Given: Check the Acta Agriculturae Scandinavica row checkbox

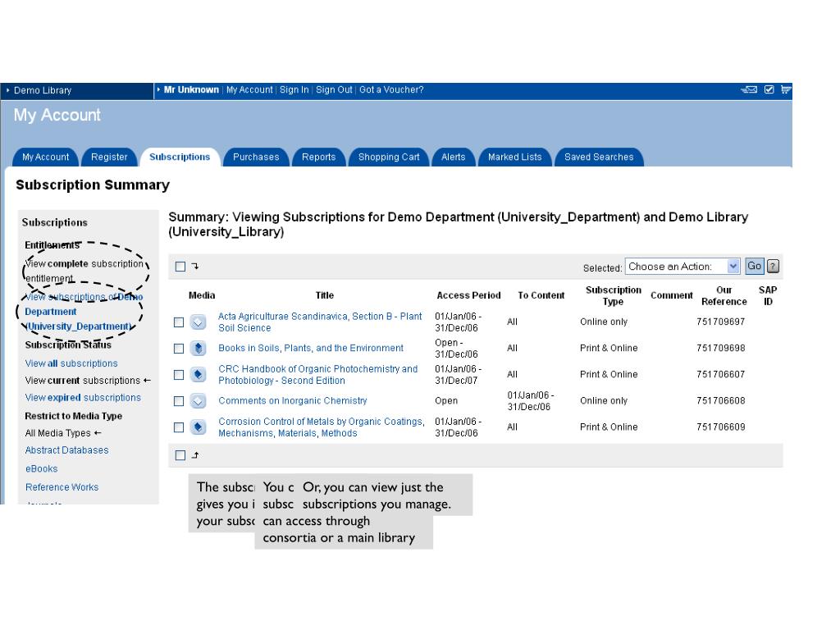Looking at the screenshot, I should [179, 322].
